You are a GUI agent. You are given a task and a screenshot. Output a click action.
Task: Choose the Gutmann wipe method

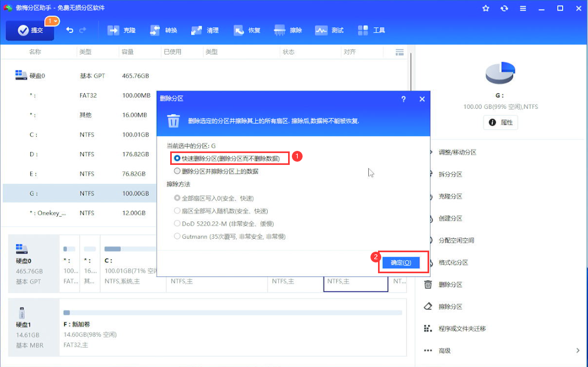coord(177,236)
